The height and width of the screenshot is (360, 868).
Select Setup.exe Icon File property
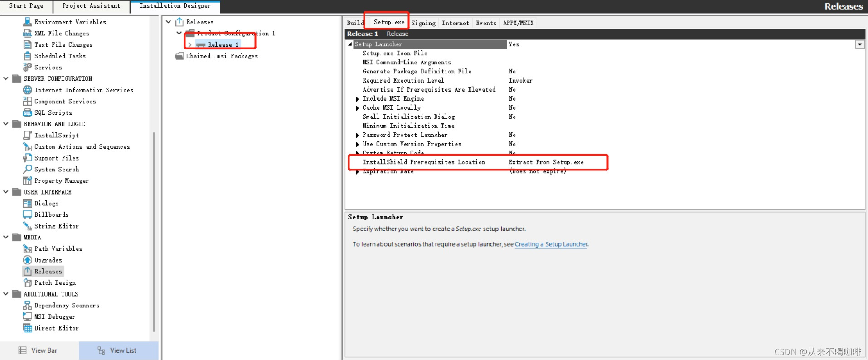pyautogui.click(x=395, y=53)
